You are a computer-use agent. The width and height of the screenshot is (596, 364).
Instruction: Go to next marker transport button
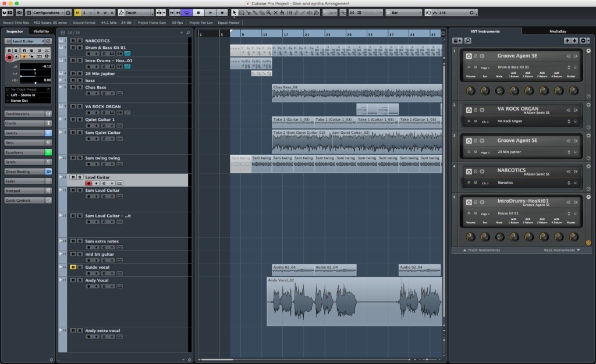[x=178, y=13]
